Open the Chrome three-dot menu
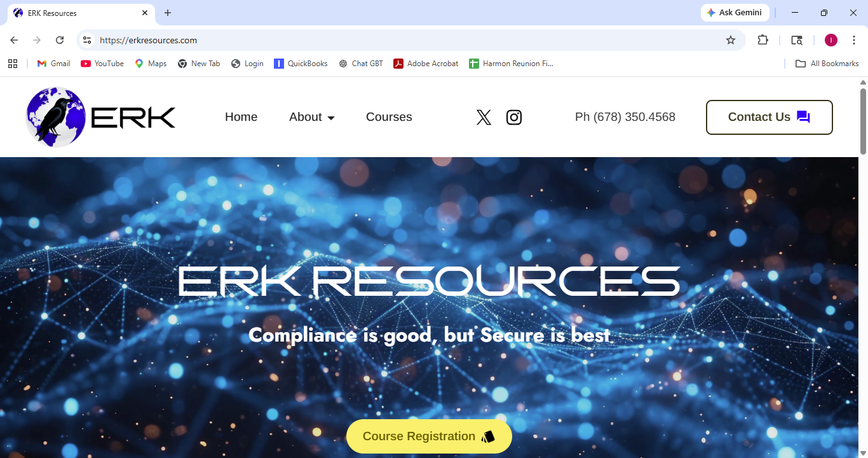 [855, 39]
